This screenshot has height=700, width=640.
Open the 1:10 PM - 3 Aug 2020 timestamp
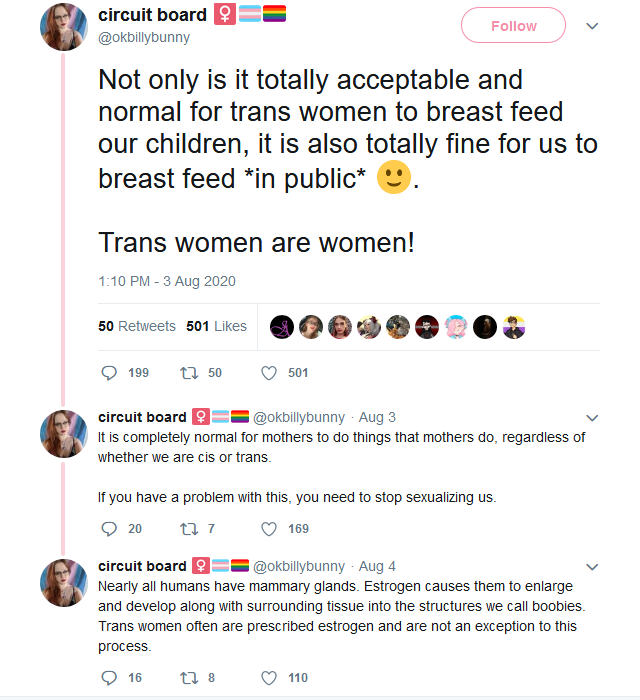(x=167, y=281)
